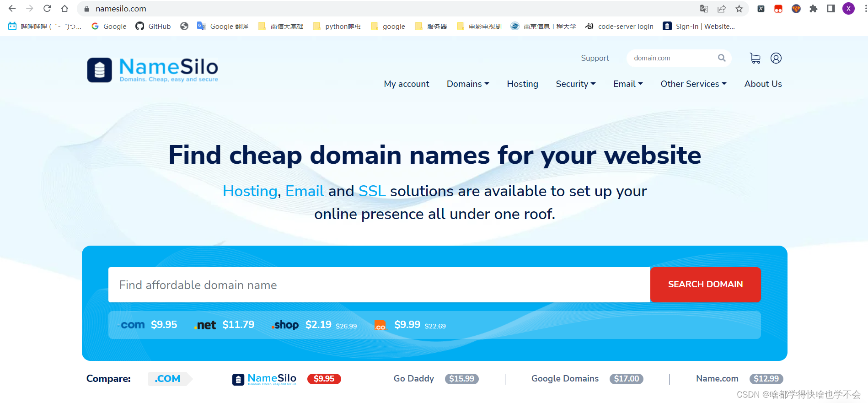Viewport: 868px width, 403px height.
Task: Open My account menu item
Action: 407,84
